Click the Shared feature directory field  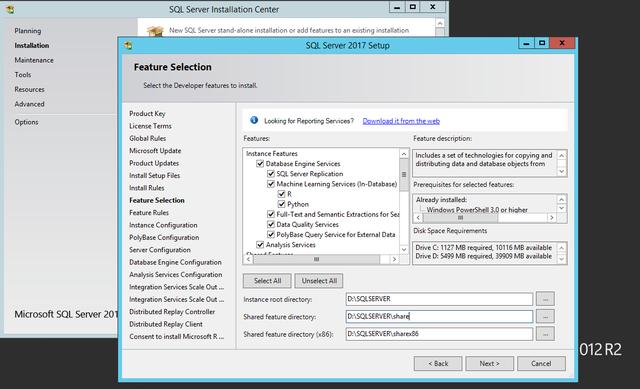tap(439, 316)
